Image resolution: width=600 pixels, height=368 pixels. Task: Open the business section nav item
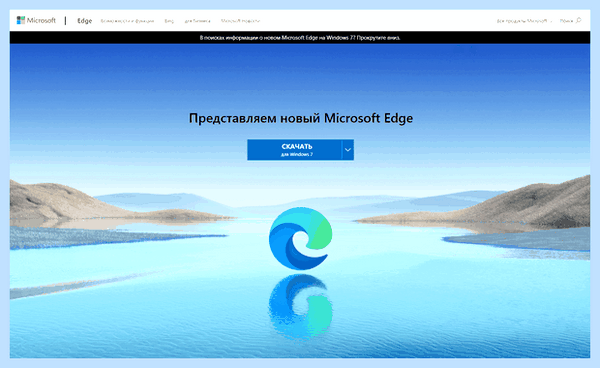[x=197, y=21]
